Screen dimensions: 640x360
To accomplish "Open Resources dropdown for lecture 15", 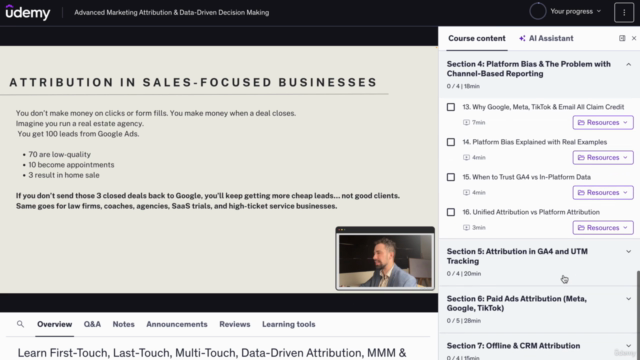I will (603, 193).
